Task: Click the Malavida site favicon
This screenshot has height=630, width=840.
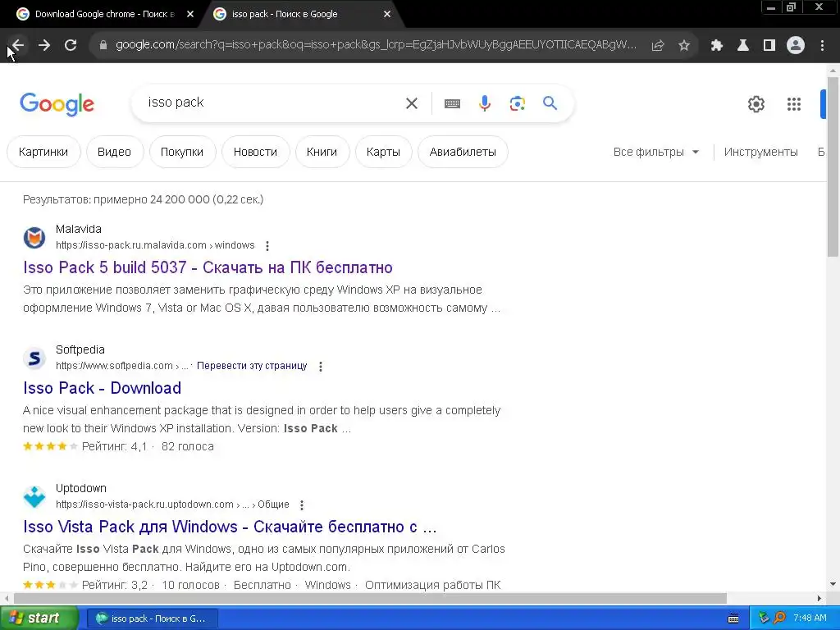Action: click(34, 237)
